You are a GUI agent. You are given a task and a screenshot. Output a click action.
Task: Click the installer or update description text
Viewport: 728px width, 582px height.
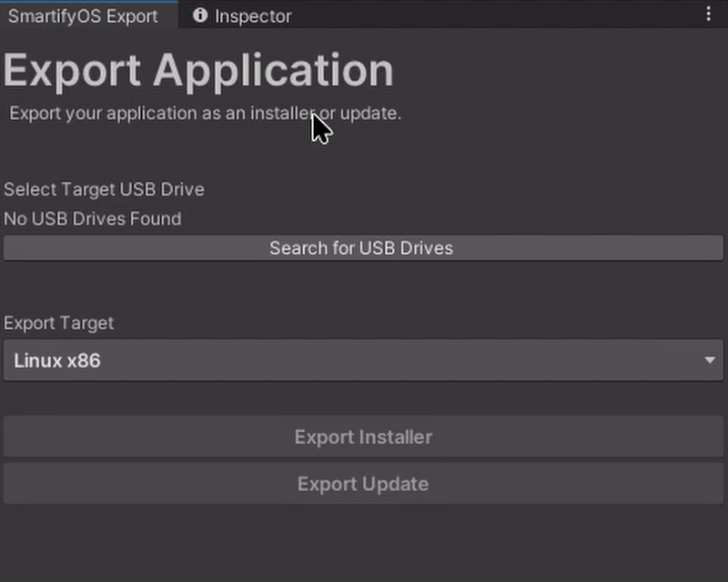[206, 114]
